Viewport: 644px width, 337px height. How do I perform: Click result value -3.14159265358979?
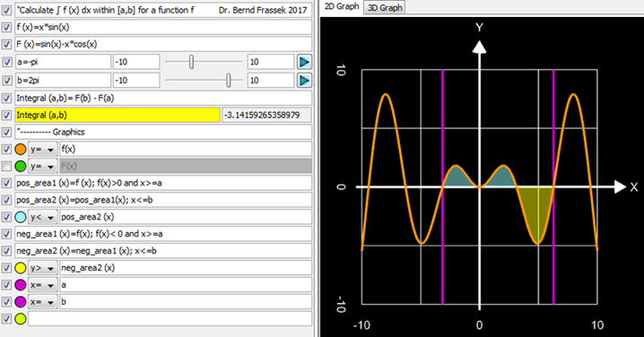[266, 115]
